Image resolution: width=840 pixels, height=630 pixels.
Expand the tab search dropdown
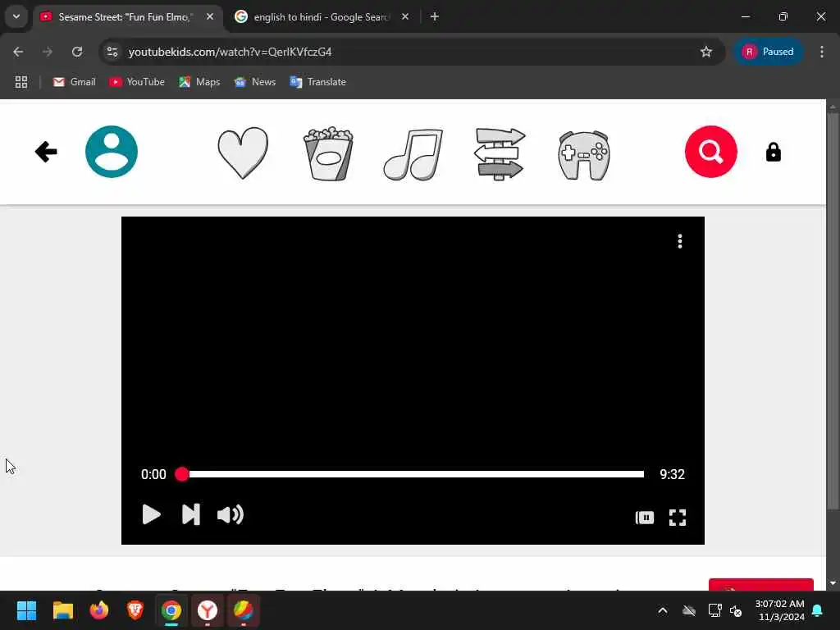(16, 16)
